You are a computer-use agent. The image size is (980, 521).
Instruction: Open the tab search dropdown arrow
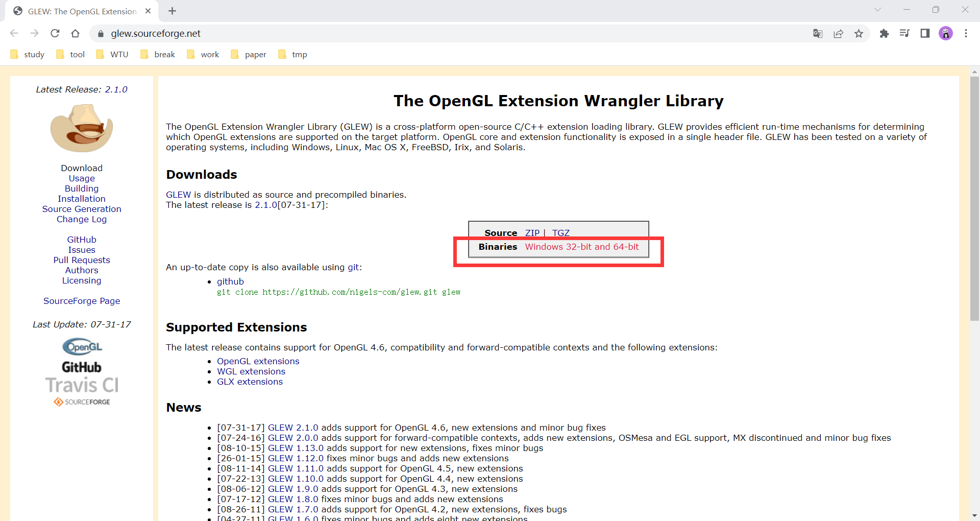tap(877, 10)
